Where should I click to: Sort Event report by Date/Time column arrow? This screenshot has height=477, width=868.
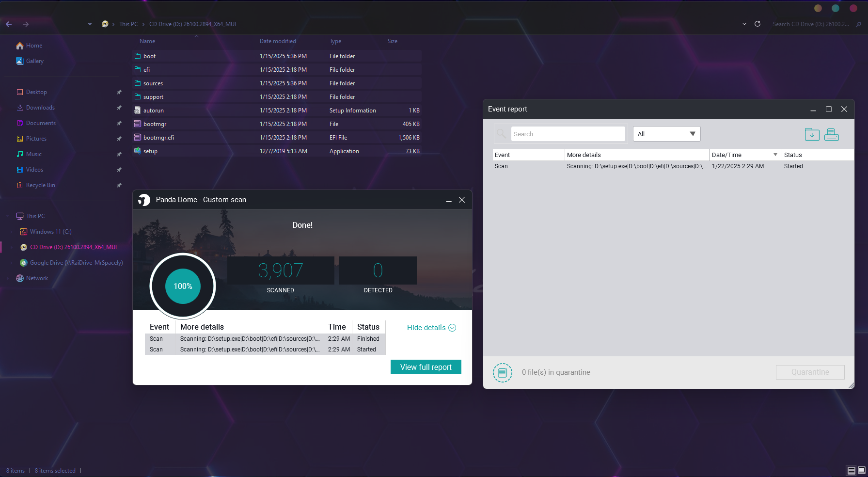click(775, 155)
